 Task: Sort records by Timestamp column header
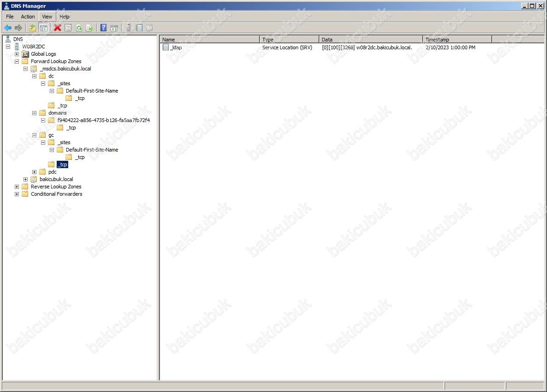[457, 40]
